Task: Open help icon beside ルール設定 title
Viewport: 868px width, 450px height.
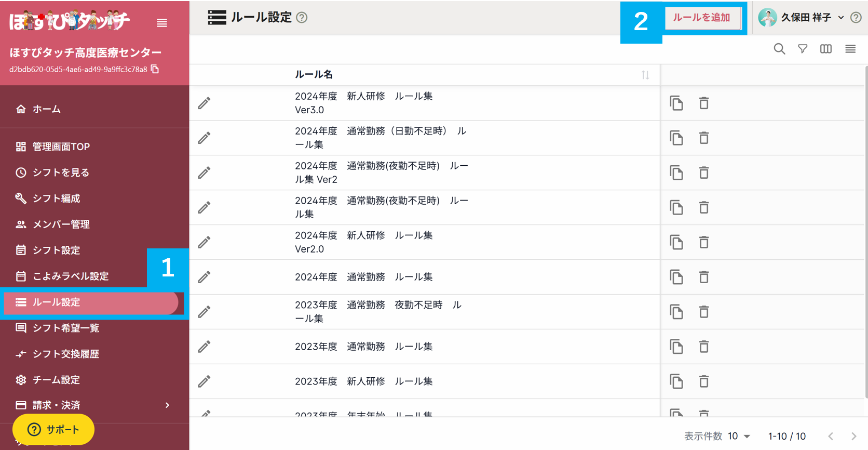Action: point(302,18)
